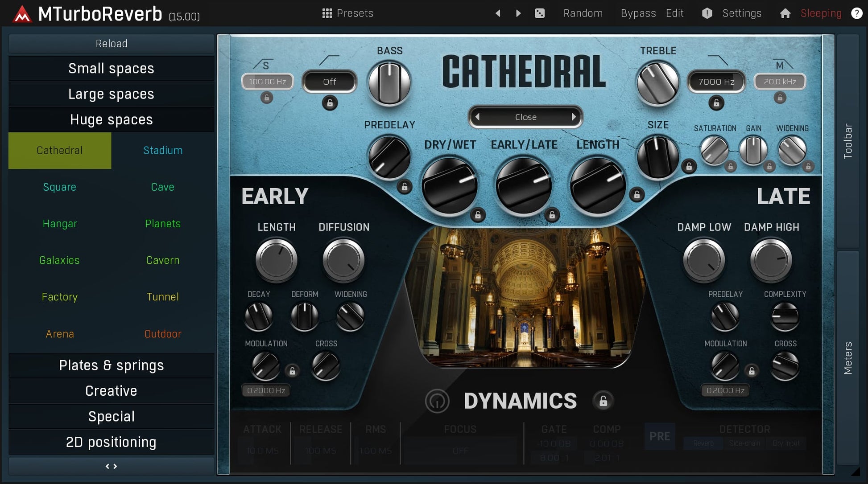Viewport: 868px width, 484px height.
Task: Click the left arrow for previous preset
Action: (498, 13)
